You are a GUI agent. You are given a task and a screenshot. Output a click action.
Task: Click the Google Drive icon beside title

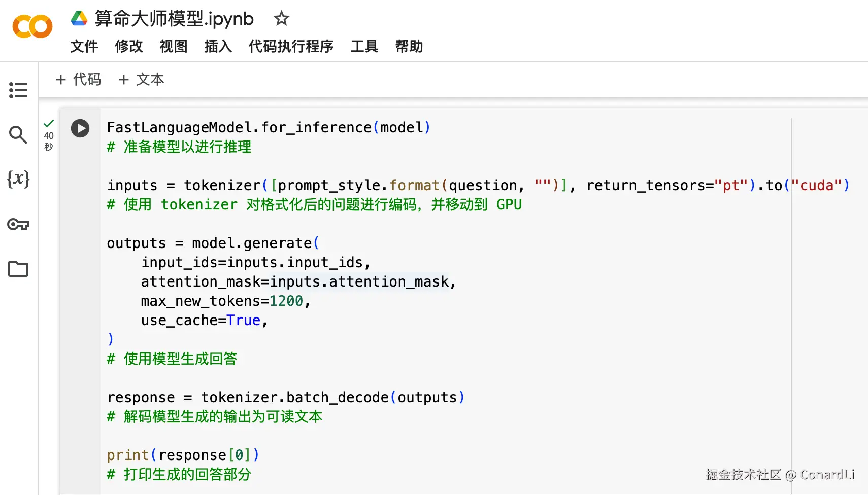pyautogui.click(x=79, y=18)
